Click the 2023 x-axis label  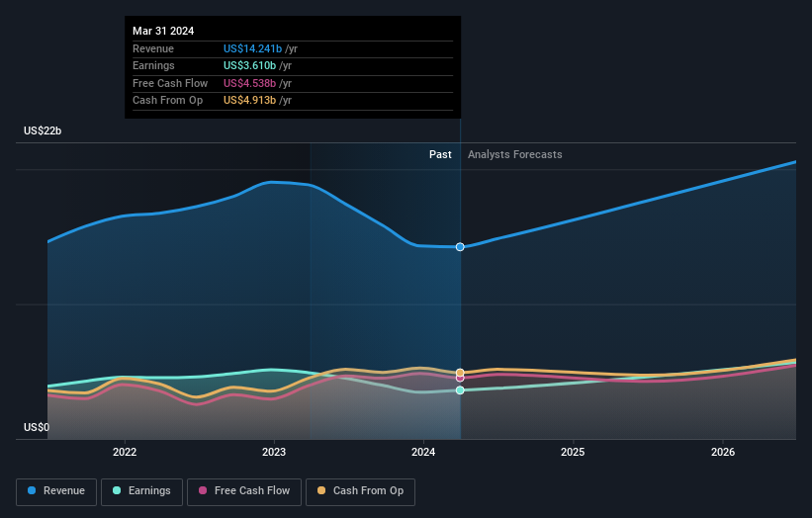point(274,453)
